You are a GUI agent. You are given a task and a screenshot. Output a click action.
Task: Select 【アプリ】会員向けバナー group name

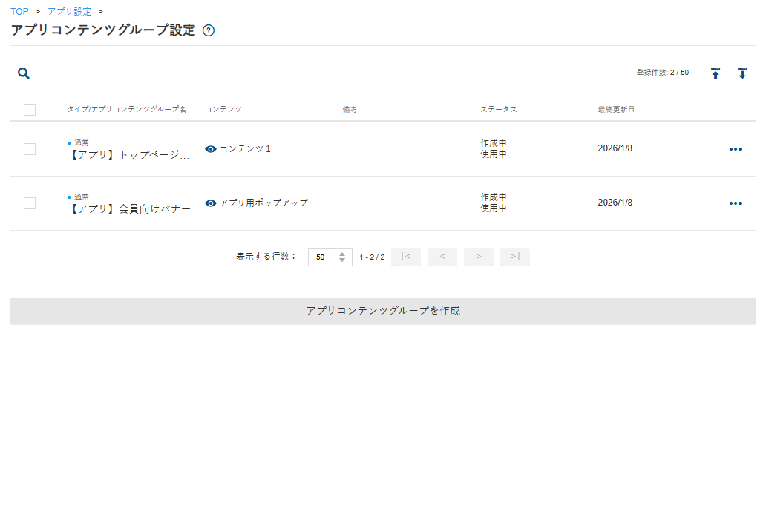(x=129, y=209)
